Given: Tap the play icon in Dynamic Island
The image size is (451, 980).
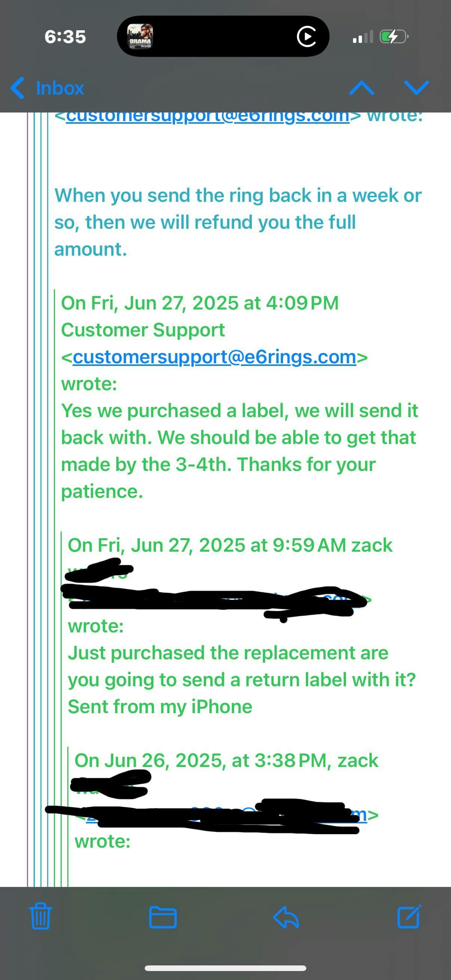Looking at the screenshot, I should [307, 37].
